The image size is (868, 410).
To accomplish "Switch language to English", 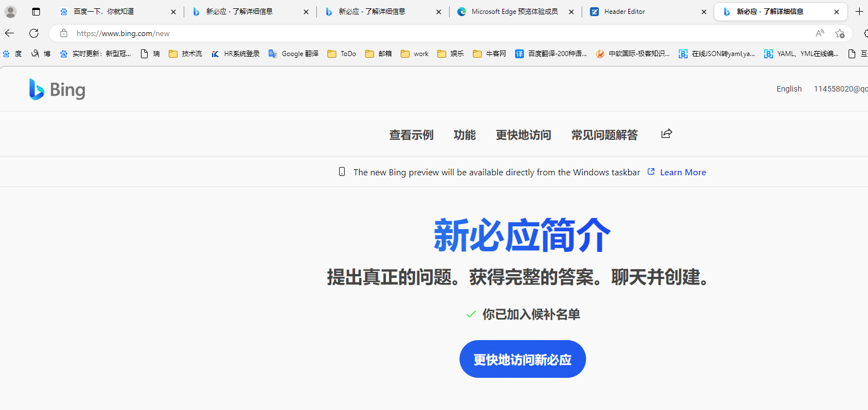I will click(x=789, y=89).
